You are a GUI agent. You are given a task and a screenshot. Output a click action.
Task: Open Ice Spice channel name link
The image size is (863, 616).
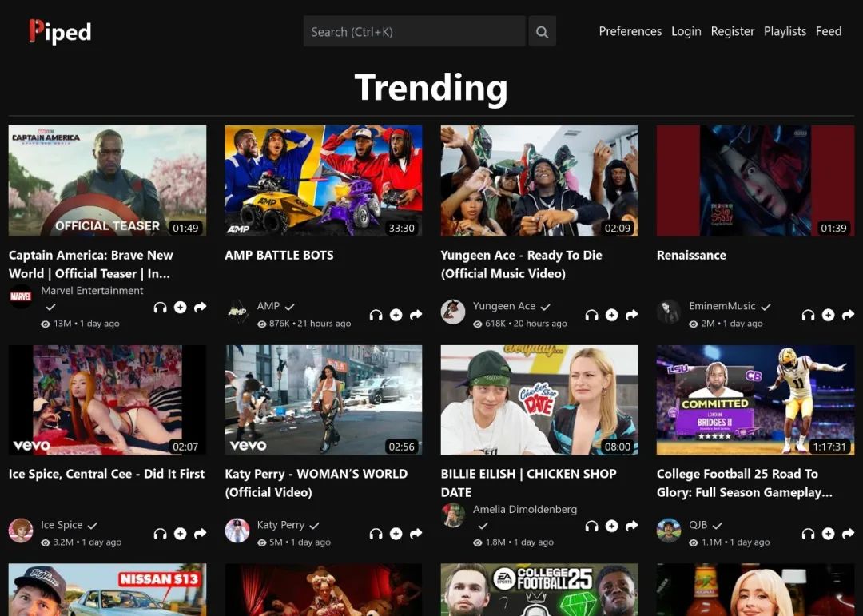coord(61,525)
